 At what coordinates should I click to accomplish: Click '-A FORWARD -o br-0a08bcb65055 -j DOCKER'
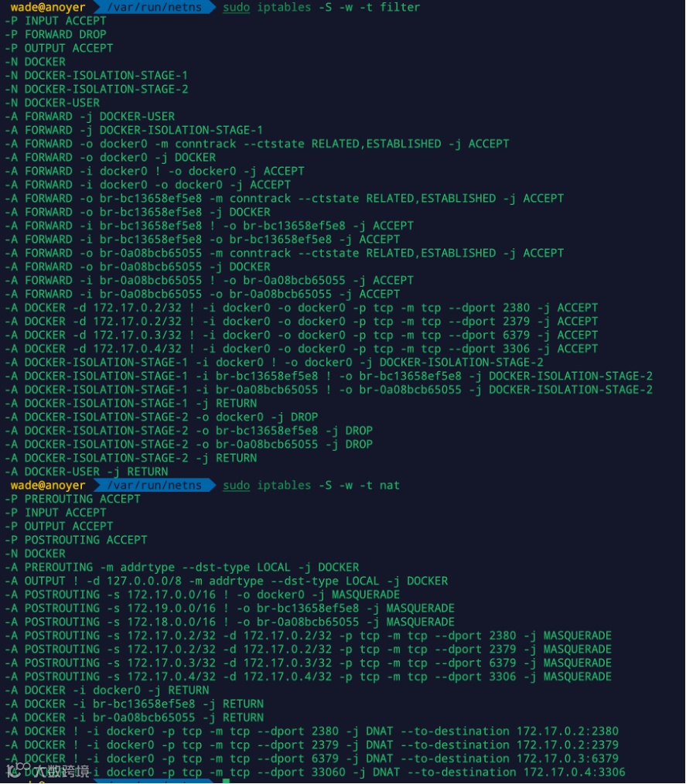138,267
